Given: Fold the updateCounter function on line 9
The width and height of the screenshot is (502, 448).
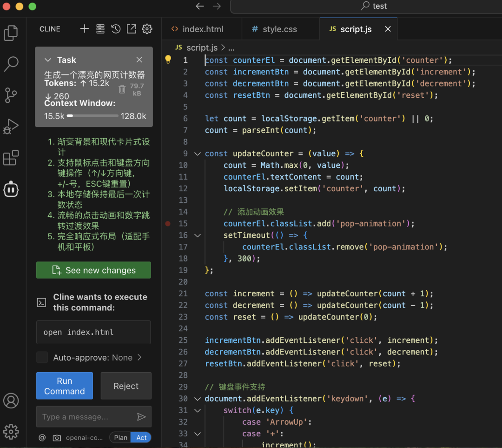Looking at the screenshot, I should coord(197,154).
